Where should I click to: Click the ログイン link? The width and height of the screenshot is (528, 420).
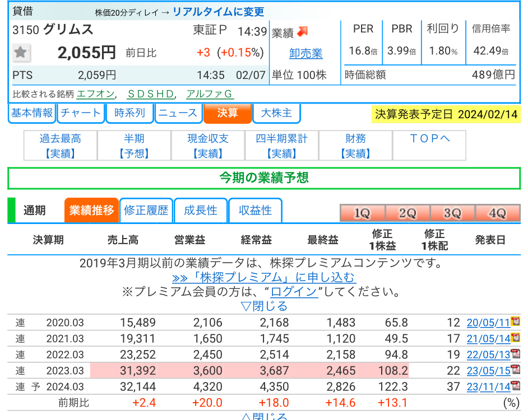[x=294, y=292]
